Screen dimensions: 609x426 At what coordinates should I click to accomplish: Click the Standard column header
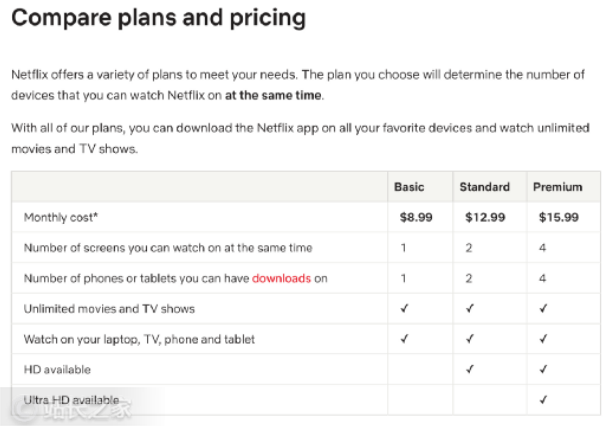click(x=484, y=187)
